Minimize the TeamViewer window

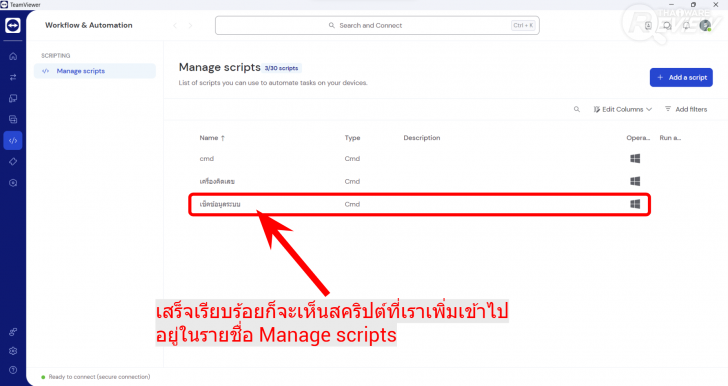pos(671,5)
